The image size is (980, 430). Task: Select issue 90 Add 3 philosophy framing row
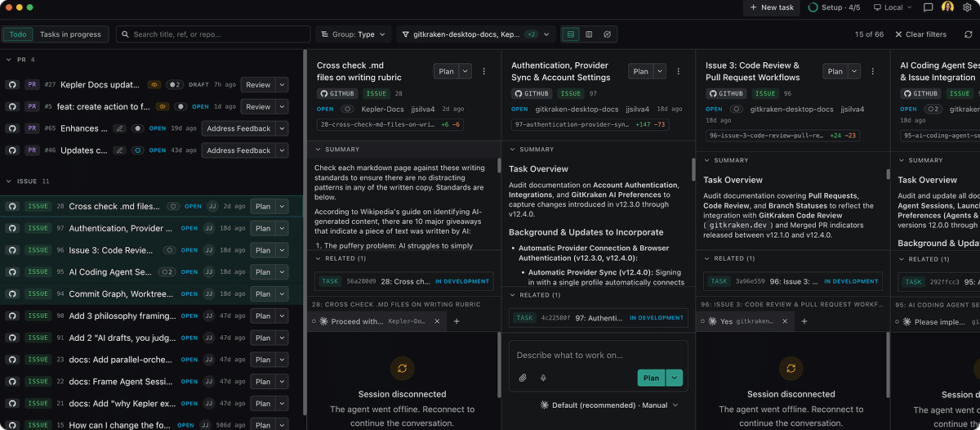click(x=151, y=316)
